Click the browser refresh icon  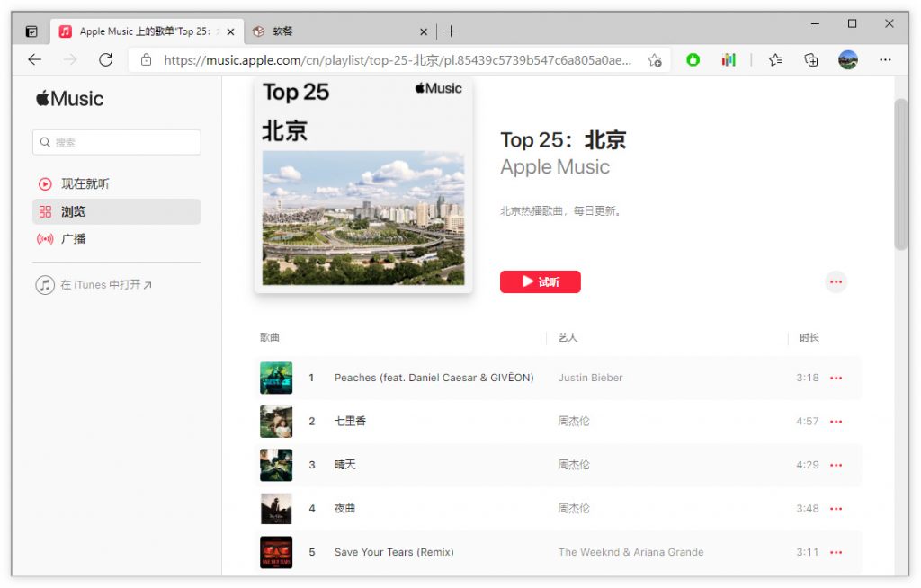(105, 60)
